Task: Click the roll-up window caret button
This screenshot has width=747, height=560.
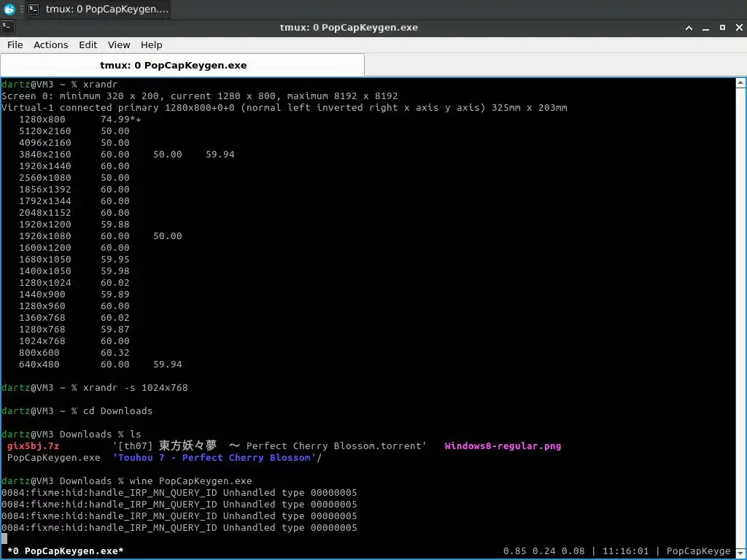Action: [x=689, y=28]
